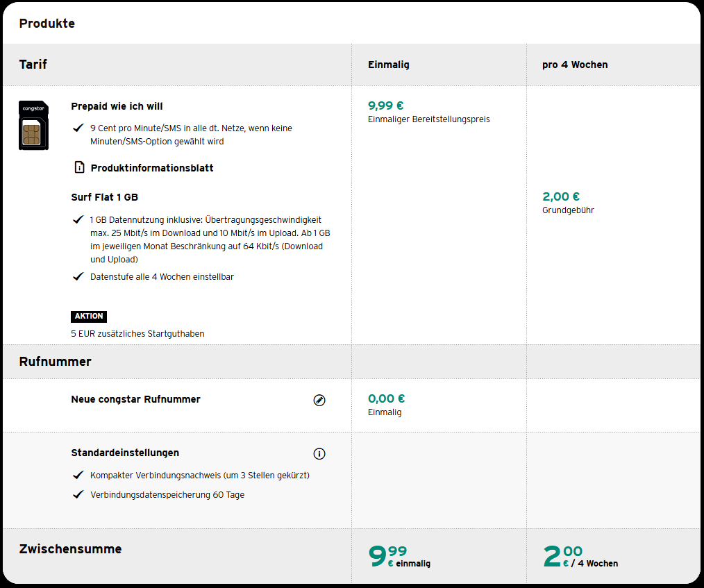This screenshot has width=704, height=588.
Task: Click the Standardeinstellungen heading
Action: coord(125,453)
